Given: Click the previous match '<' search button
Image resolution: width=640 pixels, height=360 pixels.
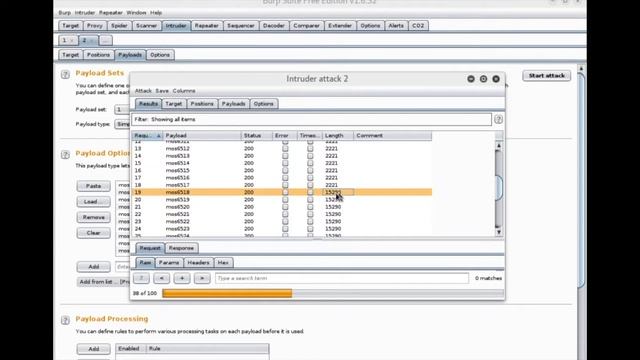Looking at the screenshot, I should click(162, 278).
